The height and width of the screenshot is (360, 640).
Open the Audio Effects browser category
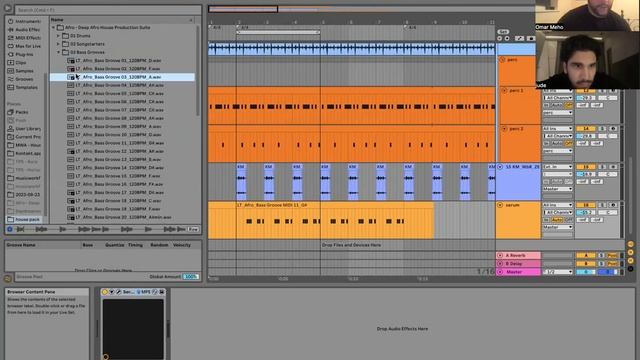click(x=24, y=29)
